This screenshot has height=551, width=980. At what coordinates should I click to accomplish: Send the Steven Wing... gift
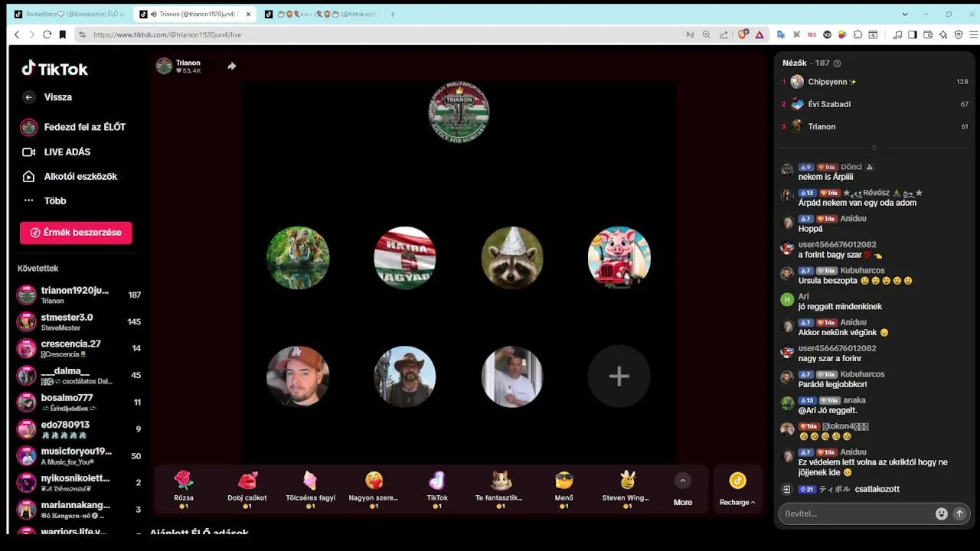626,489
